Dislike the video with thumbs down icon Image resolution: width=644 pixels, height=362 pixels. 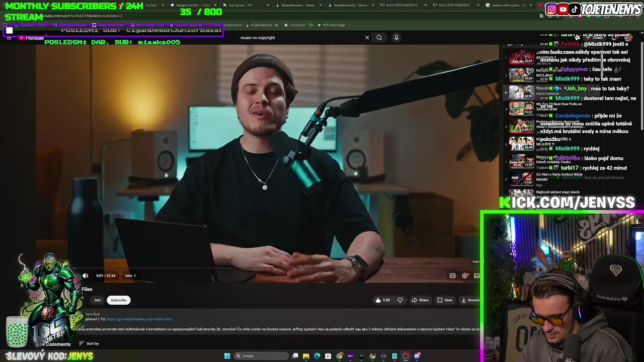pyautogui.click(x=400, y=300)
